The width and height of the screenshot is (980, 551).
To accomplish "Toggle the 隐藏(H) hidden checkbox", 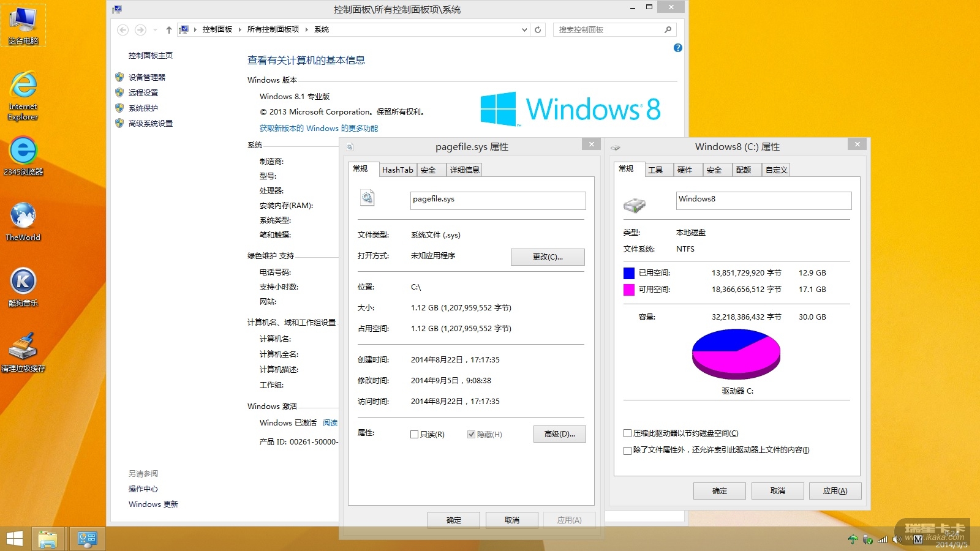I will coord(471,434).
